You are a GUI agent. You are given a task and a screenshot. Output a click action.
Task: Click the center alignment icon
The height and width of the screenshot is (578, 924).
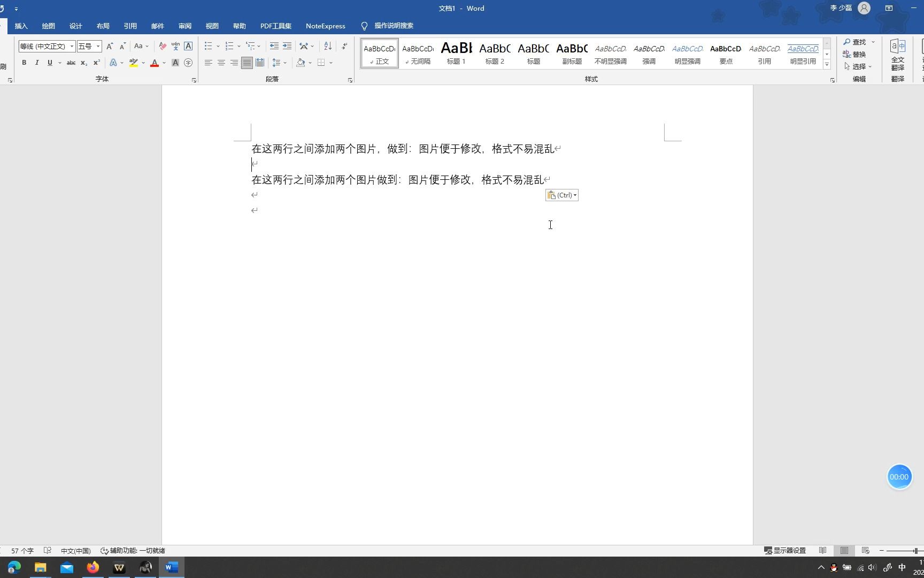[x=221, y=63]
